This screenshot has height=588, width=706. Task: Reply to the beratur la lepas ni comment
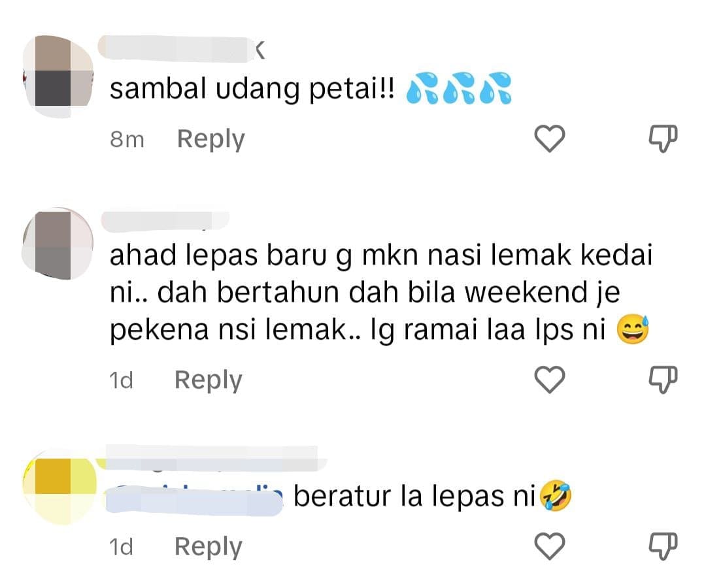click(209, 547)
